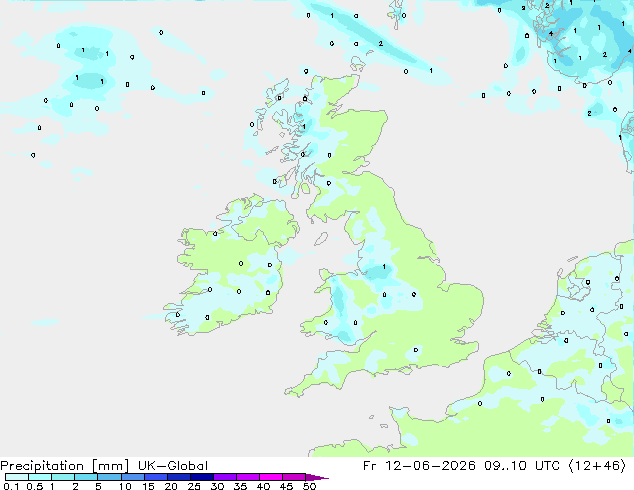This screenshot has height=490, width=634.
Task: Click the 40–45 mm magenta legend swatch
Action: 271,477
